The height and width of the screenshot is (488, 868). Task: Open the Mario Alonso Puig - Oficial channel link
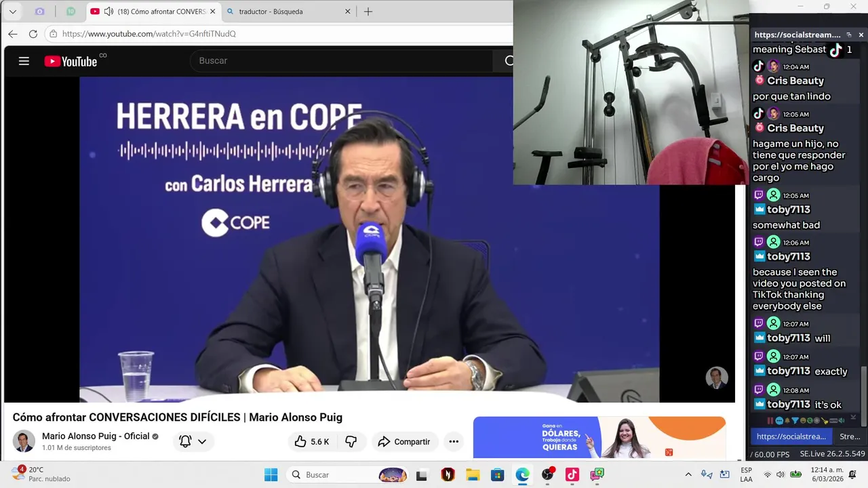pyautogui.click(x=96, y=436)
